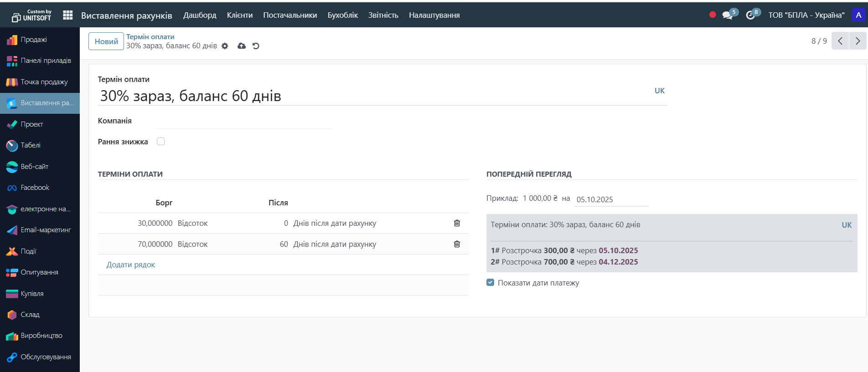
Task: Uncheck Показати дати платежу checkbox
Action: click(491, 283)
